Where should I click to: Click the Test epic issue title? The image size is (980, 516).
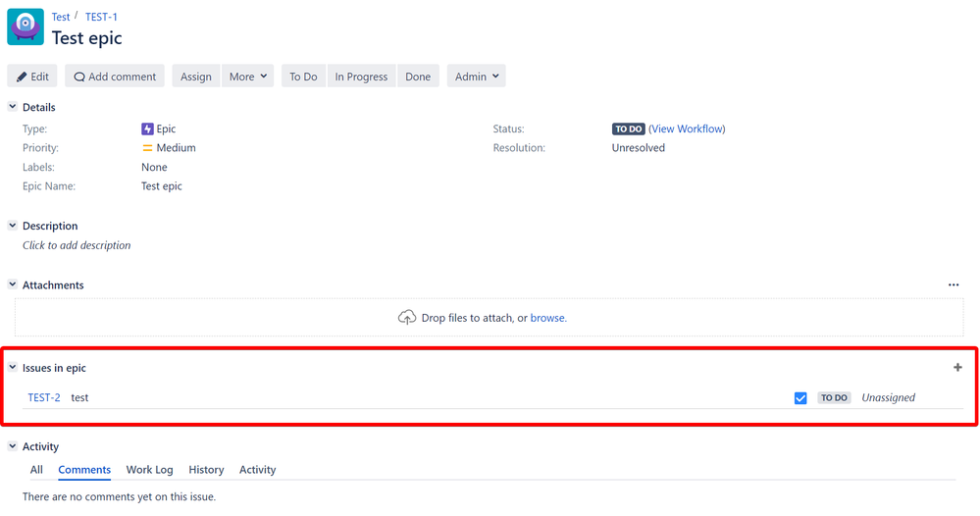tap(87, 38)
